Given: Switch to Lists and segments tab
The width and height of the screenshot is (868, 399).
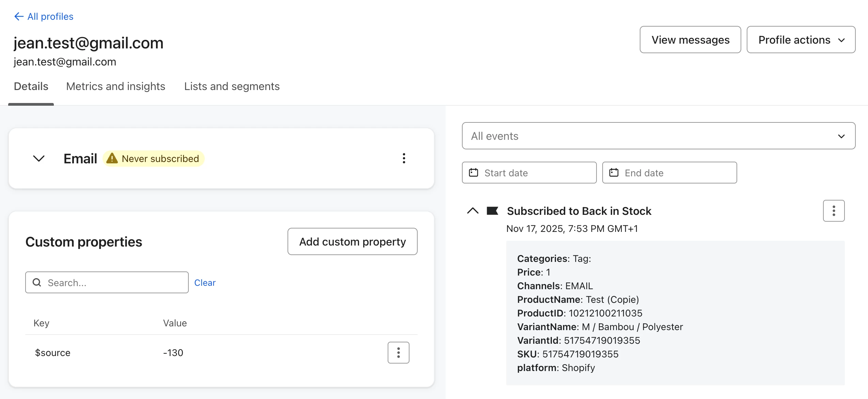Looking at the screenshot, I should click(232, 86).
